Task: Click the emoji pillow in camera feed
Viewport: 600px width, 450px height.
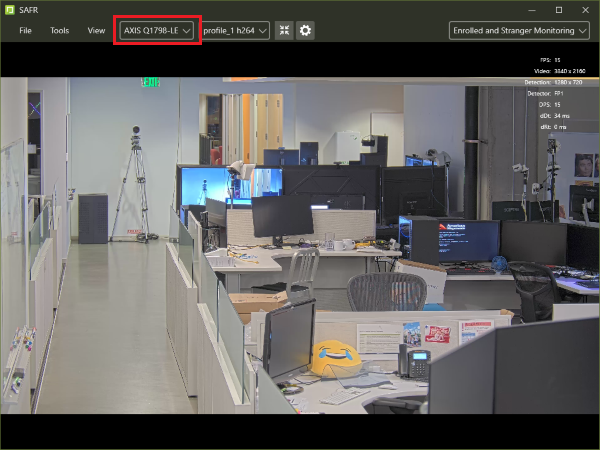Action: [x=336, y=357]
